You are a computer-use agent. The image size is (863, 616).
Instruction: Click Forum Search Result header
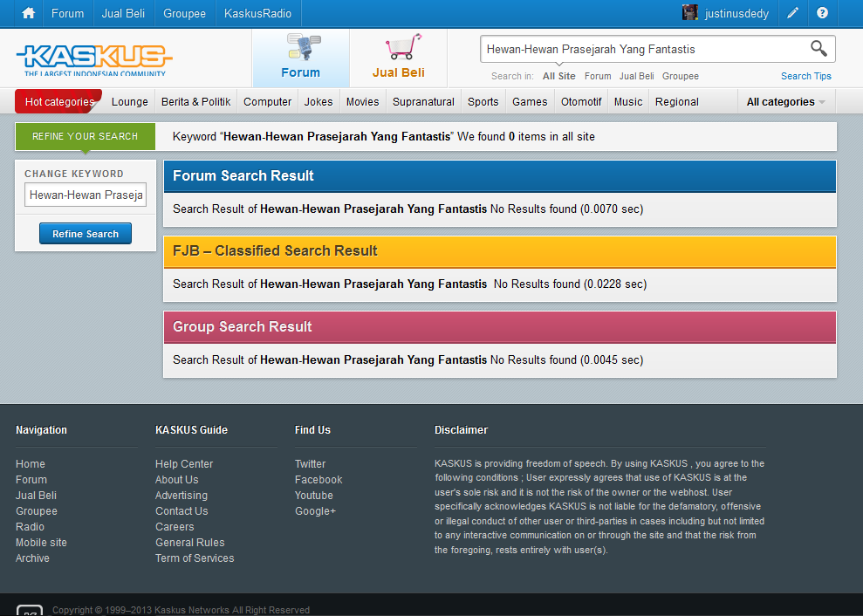coord(500,175)
